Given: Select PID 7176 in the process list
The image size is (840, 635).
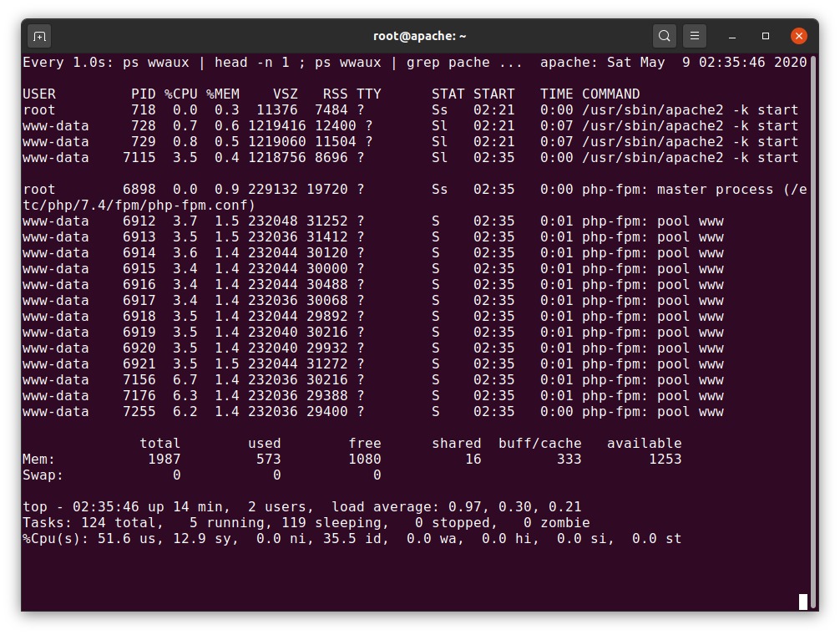Looking at the screenshot, I should tap(139, 396).
